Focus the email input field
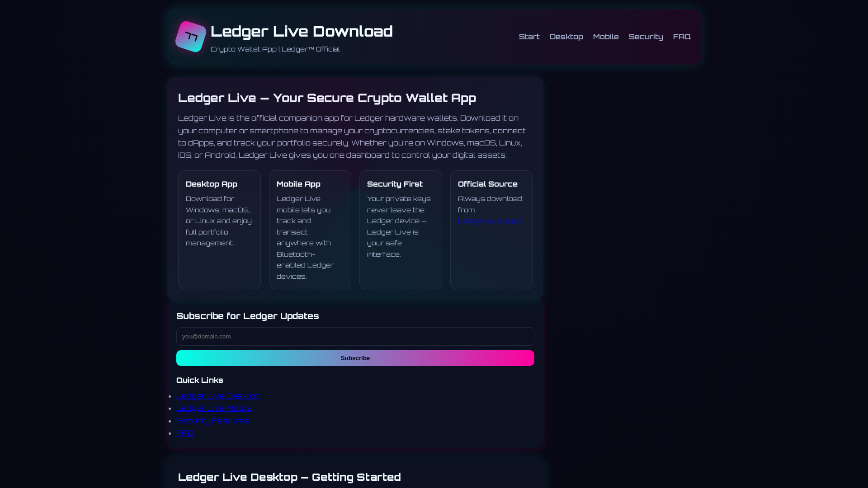The image size is (868, 488). coord(355,336)
